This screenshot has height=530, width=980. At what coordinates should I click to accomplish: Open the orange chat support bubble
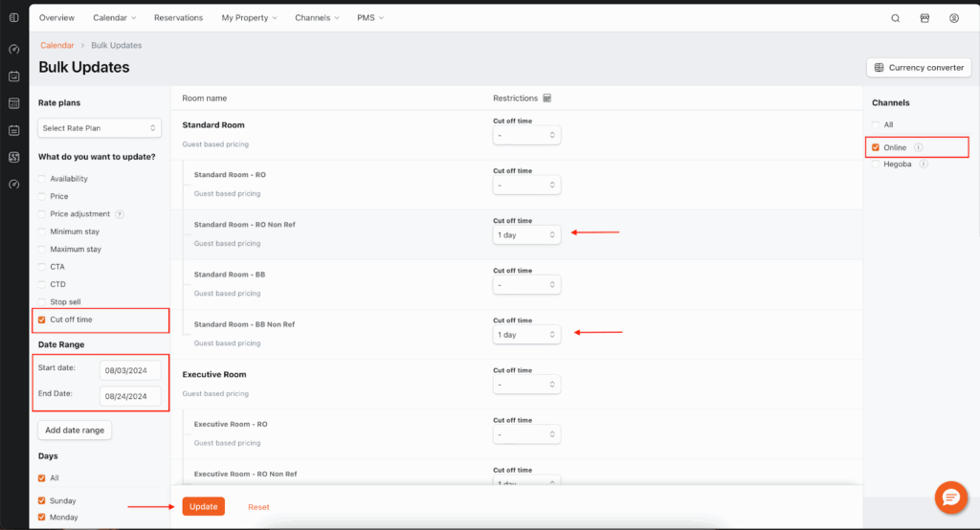pos(950,497)
